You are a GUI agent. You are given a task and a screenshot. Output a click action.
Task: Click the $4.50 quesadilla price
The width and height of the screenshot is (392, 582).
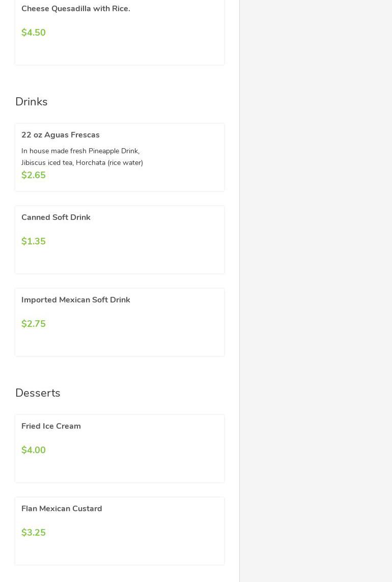(x=34, y=33)
